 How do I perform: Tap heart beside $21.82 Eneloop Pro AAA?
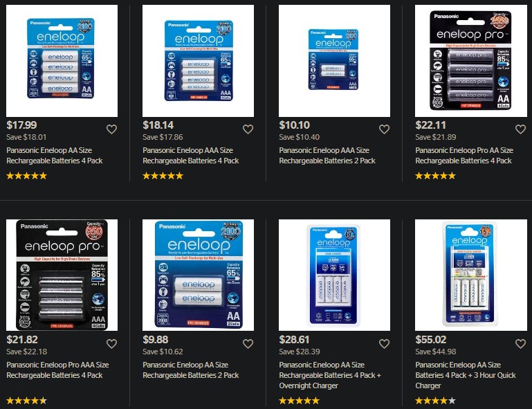tap(111, 344)
